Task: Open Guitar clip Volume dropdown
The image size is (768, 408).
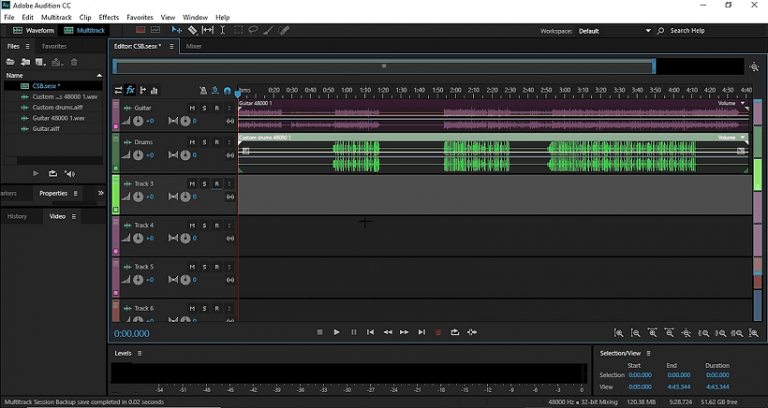Action: [743, 103]
